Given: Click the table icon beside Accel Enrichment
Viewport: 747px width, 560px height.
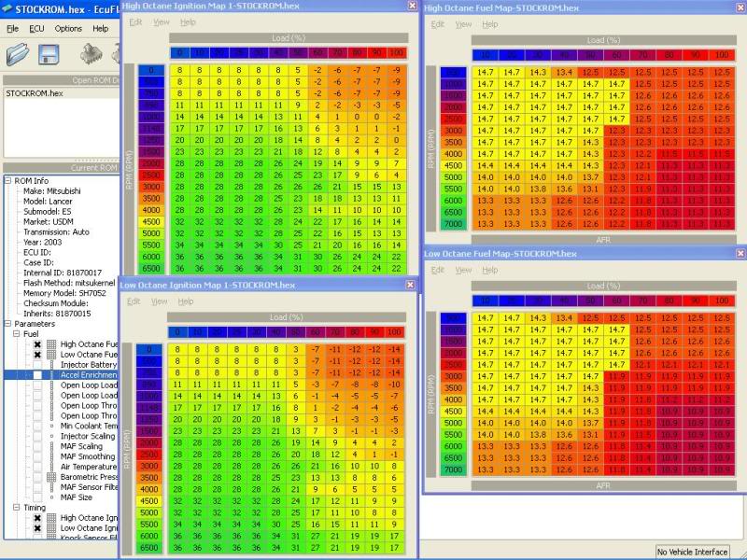Looking at the screenshot, I should pyautogui.click(x=51, y=375).
